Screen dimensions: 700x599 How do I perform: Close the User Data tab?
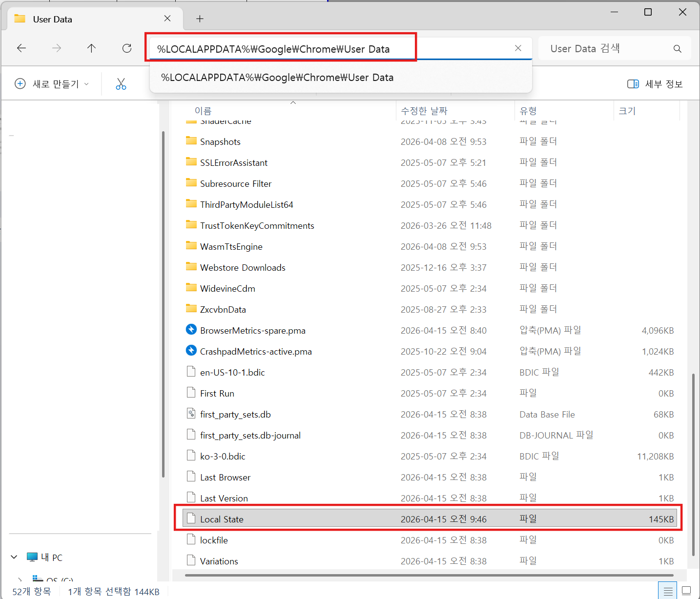click(167, 19)
